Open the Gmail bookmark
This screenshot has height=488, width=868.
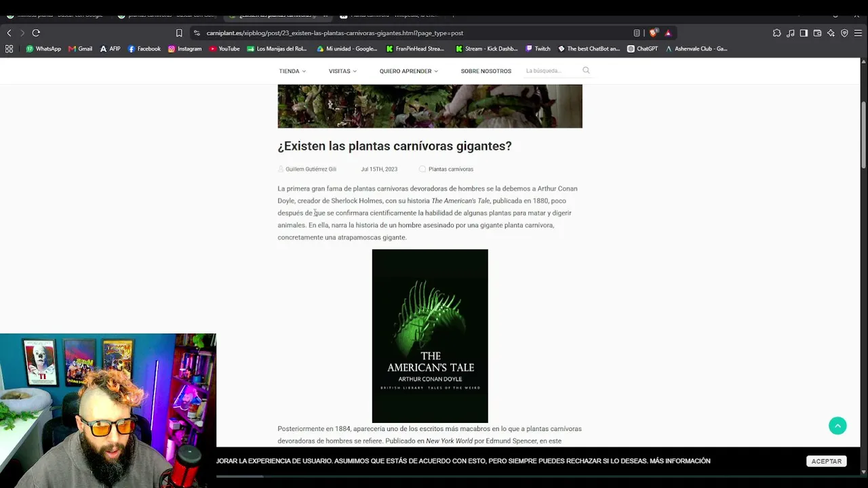pyautogui.click(x=81, y=49)
